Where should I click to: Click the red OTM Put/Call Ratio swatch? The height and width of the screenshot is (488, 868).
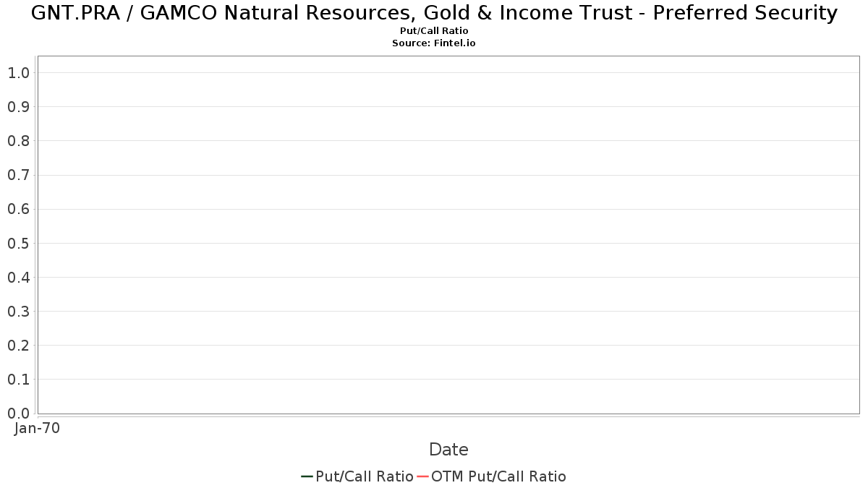(x=423, y=476)
